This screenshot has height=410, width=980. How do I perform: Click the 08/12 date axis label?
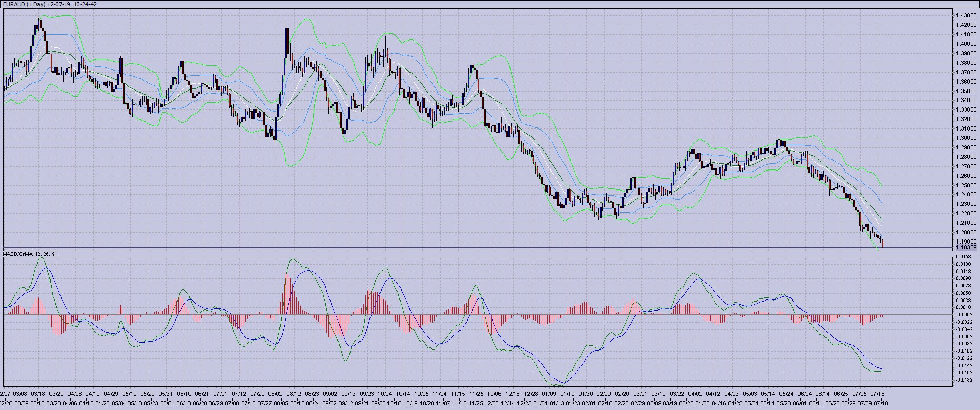[294, 394]
